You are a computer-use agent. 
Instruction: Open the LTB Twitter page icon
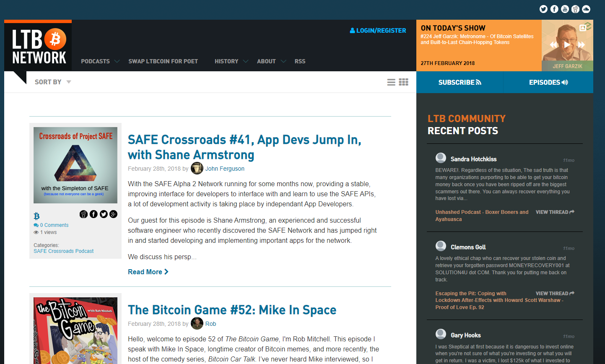tap(543, 9)
